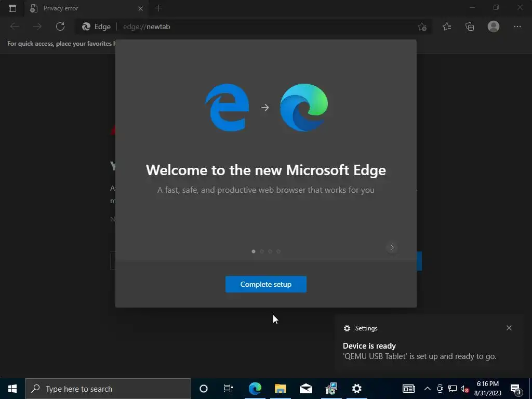Open the Mail app on taskbar
The image size is (532, 399).
pyautogui.click(x=305, y=389)
